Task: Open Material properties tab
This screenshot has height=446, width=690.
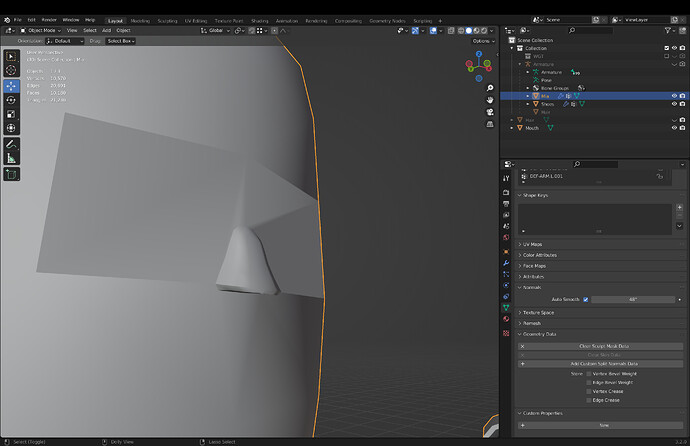Action: click(506, 319)
